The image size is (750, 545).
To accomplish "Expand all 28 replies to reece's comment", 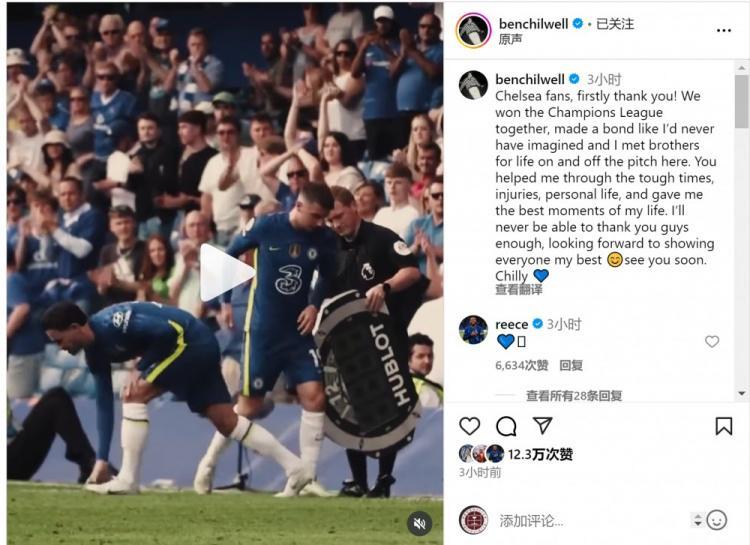I will pos(574,396).
